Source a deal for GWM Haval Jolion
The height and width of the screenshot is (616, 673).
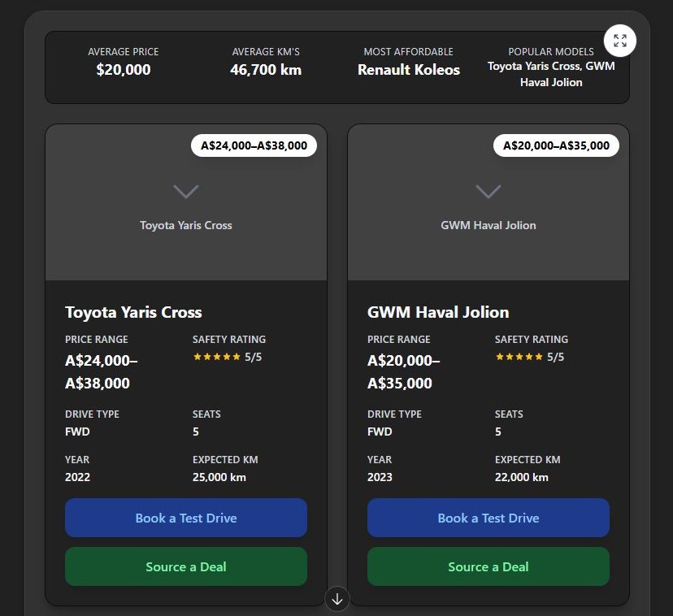488,566
